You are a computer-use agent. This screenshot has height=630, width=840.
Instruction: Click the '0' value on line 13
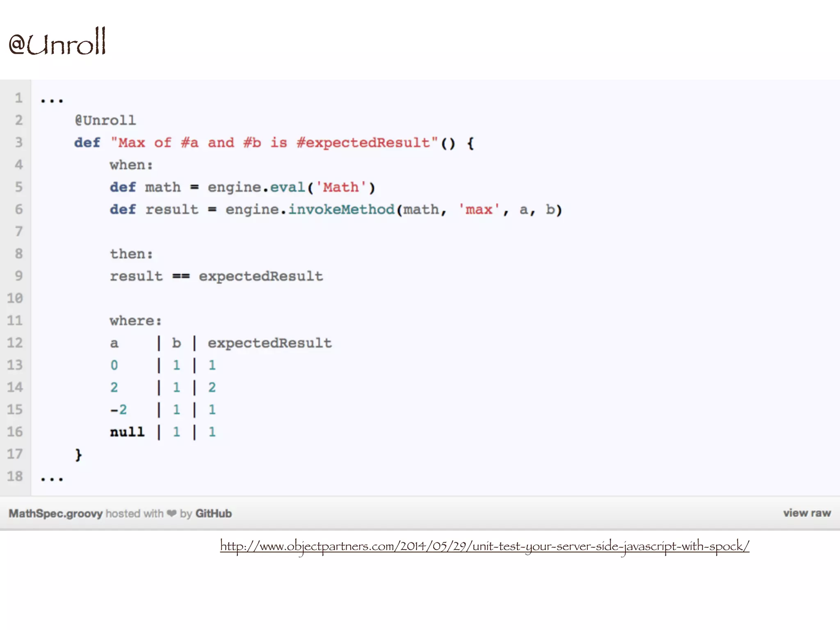(114, 365)
